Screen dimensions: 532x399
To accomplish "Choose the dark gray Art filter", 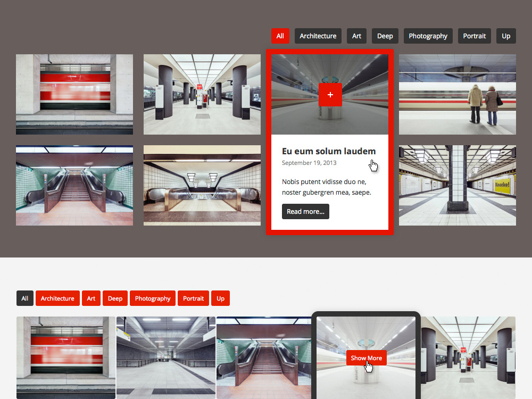I will 356,36.
